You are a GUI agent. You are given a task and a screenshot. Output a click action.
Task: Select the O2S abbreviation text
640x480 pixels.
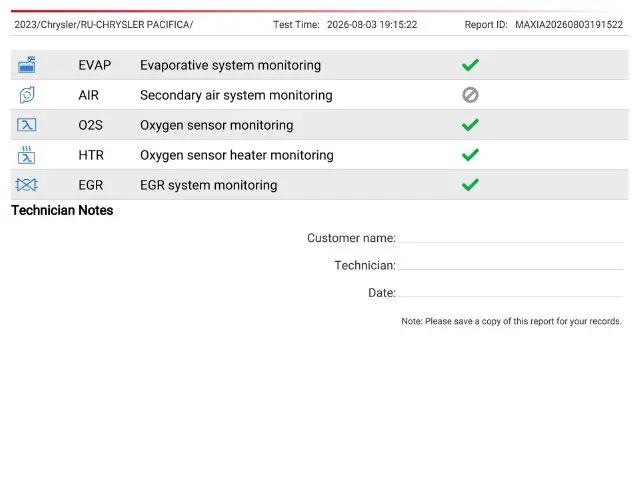90,125
